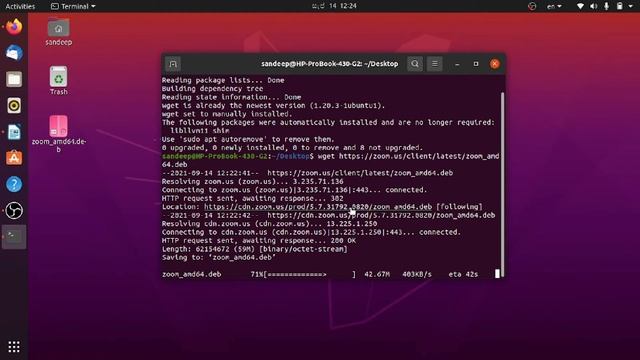Open the en input source menu
The height and width of the screenshot is (360, 640).
click(x=554, y=6)
